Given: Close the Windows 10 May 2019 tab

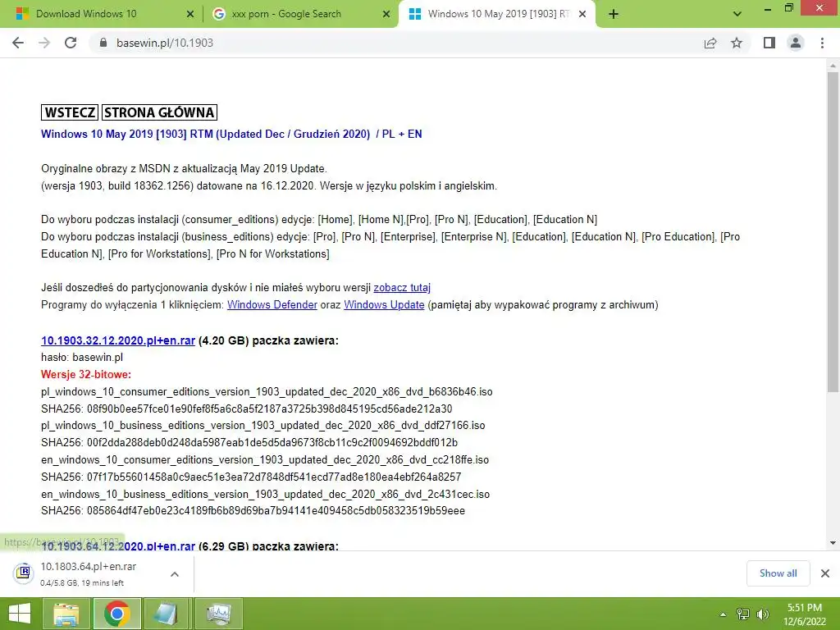Looking at the screenshot, I should tap(582, 15).
